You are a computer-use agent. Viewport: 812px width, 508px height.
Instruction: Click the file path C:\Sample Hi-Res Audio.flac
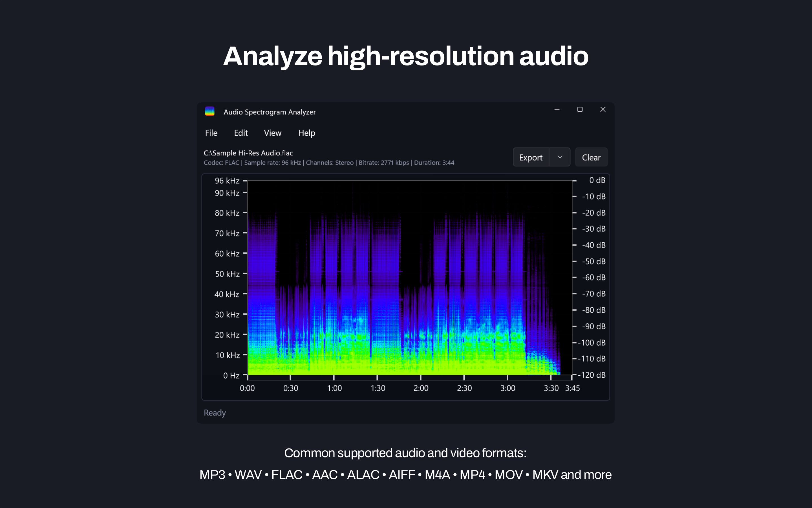click(x=248, y=153)
